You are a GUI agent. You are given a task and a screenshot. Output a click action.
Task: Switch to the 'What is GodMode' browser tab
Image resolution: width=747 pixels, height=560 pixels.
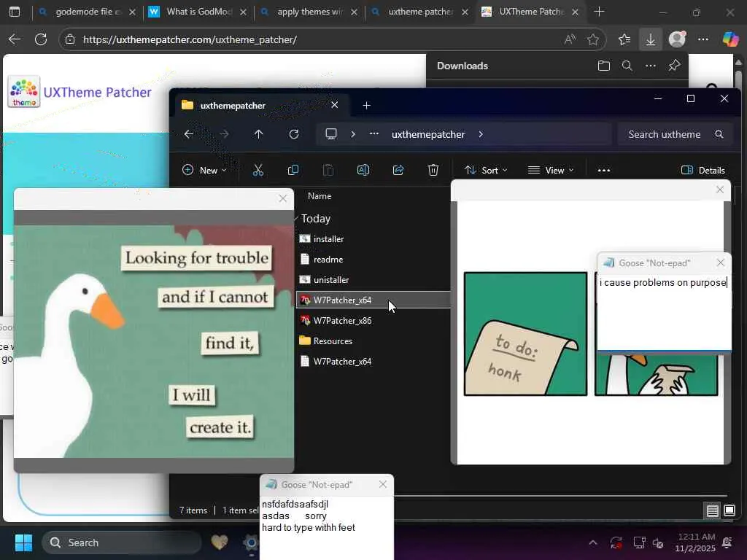click(197, 12)
